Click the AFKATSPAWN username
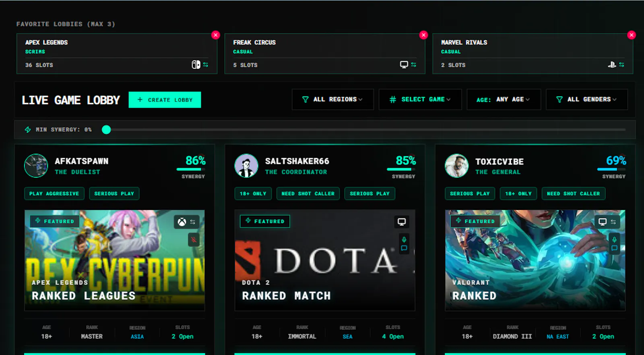Image resolution: width=644 pixels, height=355 pixels. (82, 161)
